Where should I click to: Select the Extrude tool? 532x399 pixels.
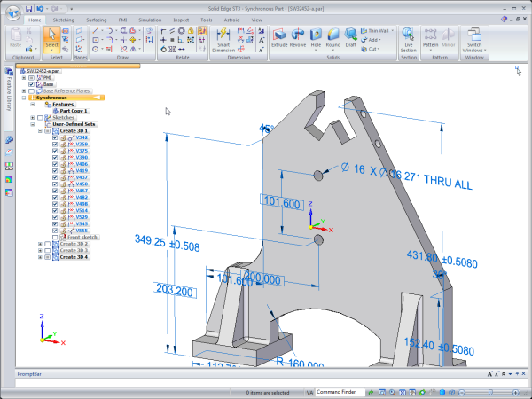278,36
